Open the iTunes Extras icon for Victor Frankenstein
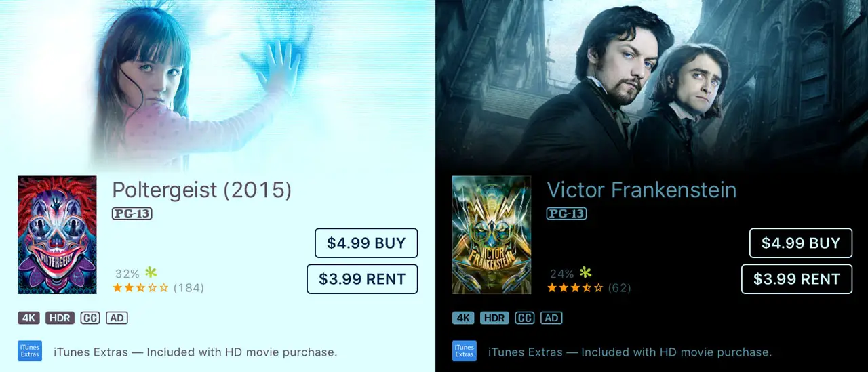Viewport: 868px width, 372px height. click(465, 351)
